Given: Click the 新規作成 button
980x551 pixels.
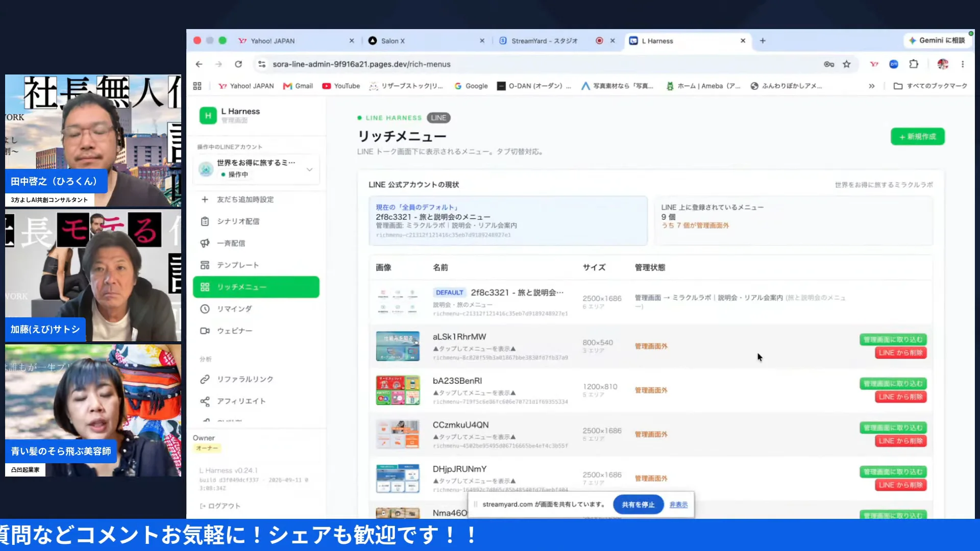Looking at the screenshot, I should pyautogui.click(x=918, y=137).
